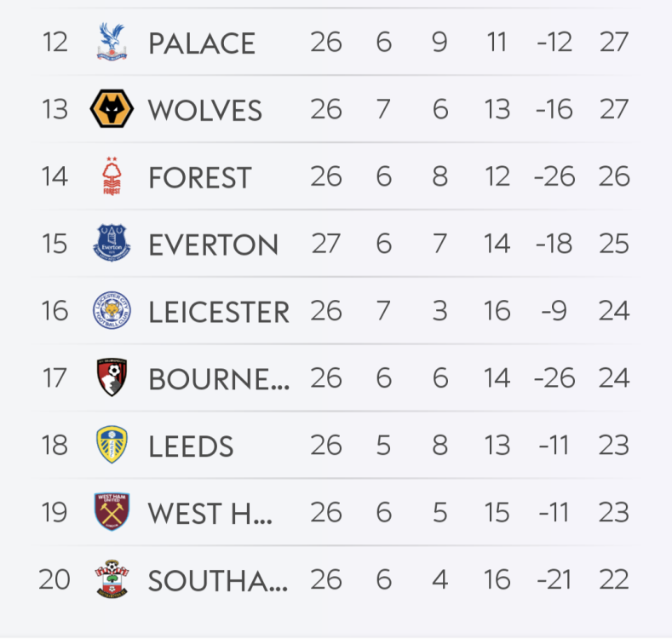This screenshot has height=639, width=672.
Task: Click the Crystal Palace club crest
Action: 112,43
